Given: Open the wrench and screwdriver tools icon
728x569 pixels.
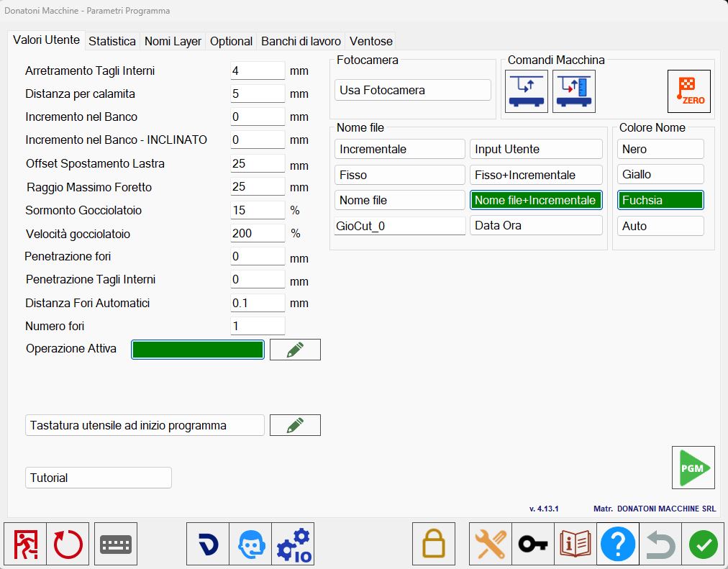Looking at the screenshot, I should pyautogui.click(x=491, y=544).
